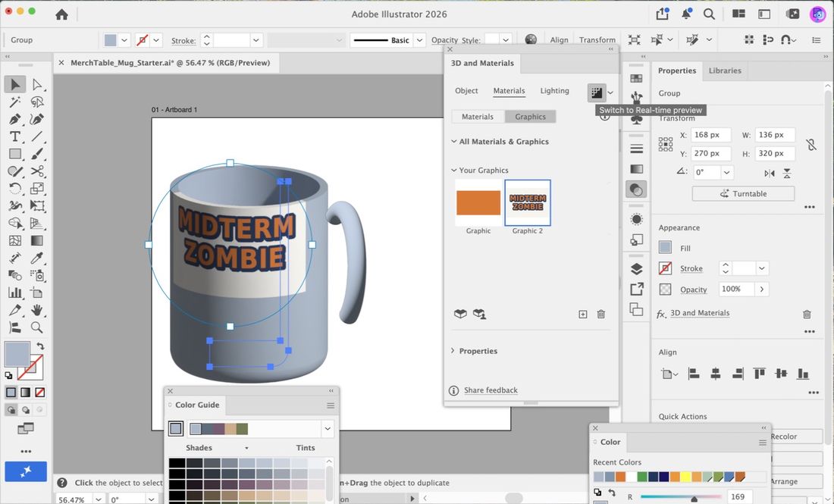Select the Properties panel tab
Viewport: 834px width, 504px height.
click(x=677, y=70)
